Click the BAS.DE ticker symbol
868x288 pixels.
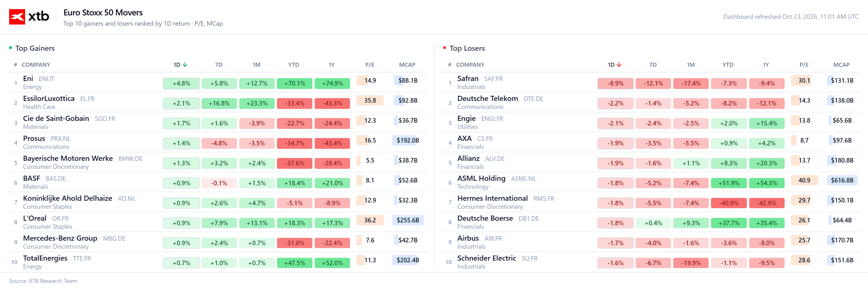[56, 179]
